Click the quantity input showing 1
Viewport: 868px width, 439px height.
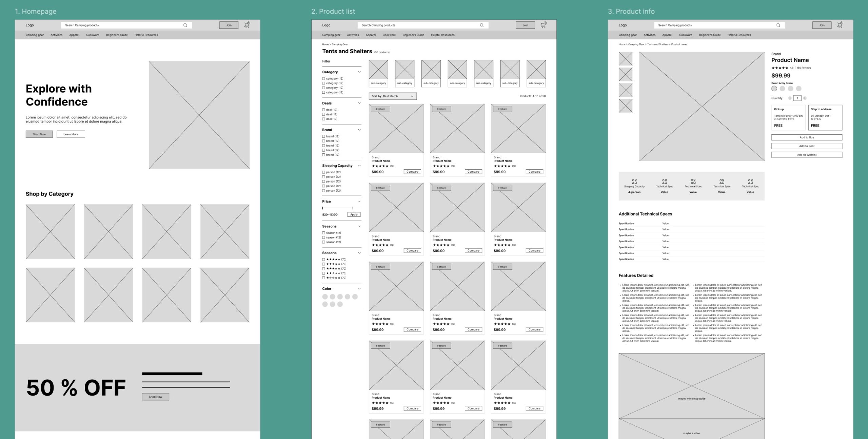[x=797, y=98]
